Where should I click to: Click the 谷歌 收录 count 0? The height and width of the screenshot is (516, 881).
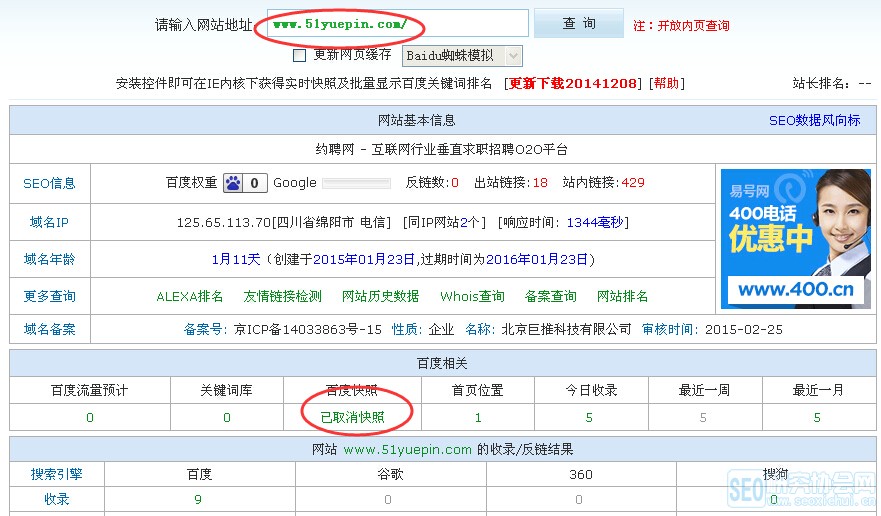pyautogui.click(x=388, y=499)
